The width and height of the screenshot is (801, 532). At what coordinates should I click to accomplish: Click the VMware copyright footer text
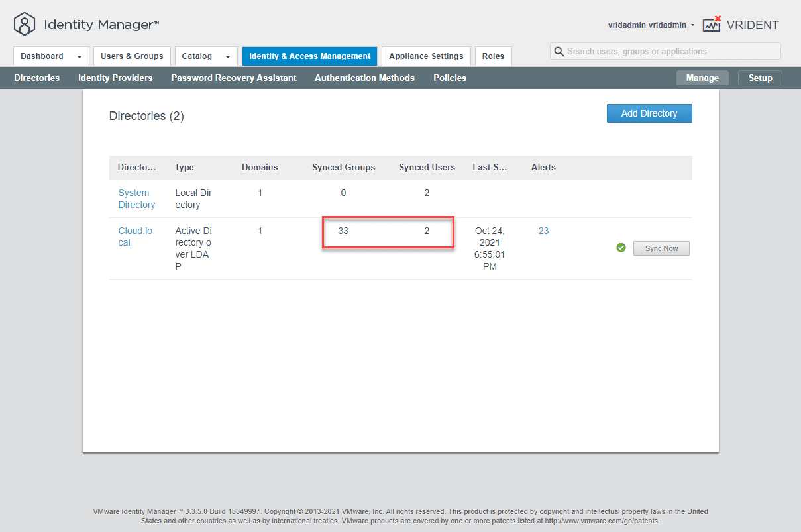[400, 516]
